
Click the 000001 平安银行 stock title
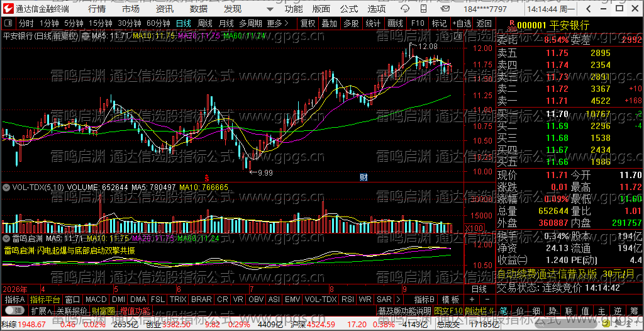pyautogui.click(x=553, y=26)
